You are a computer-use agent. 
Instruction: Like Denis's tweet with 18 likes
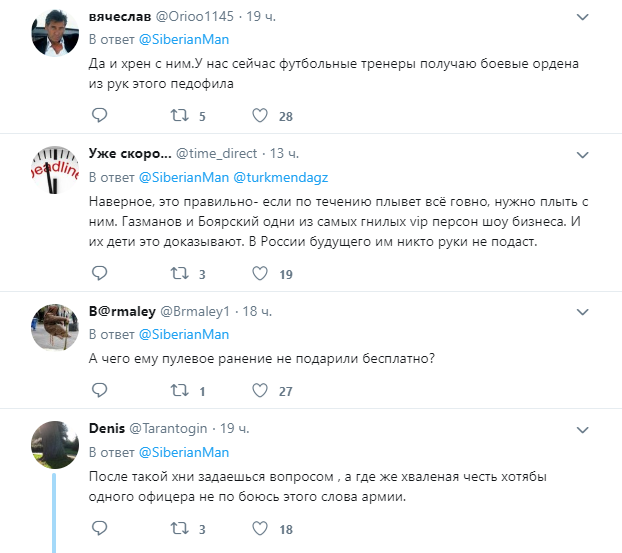[x=260, y=529]
